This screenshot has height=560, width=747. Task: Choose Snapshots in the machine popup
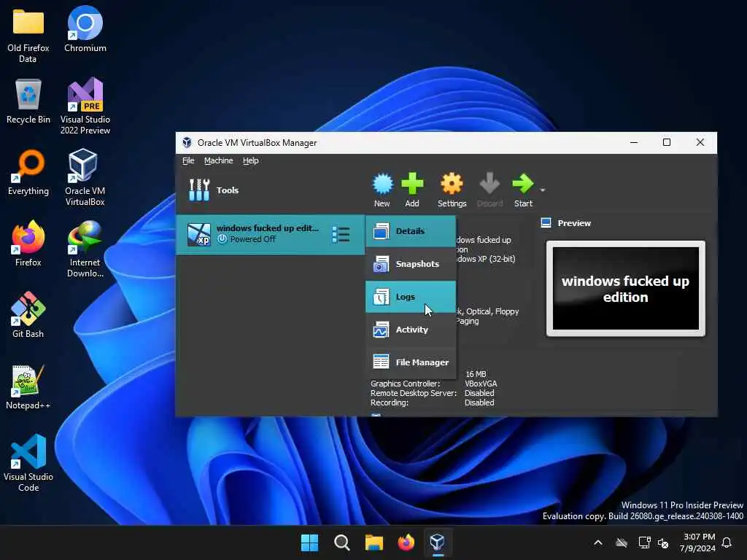(411, 264)
